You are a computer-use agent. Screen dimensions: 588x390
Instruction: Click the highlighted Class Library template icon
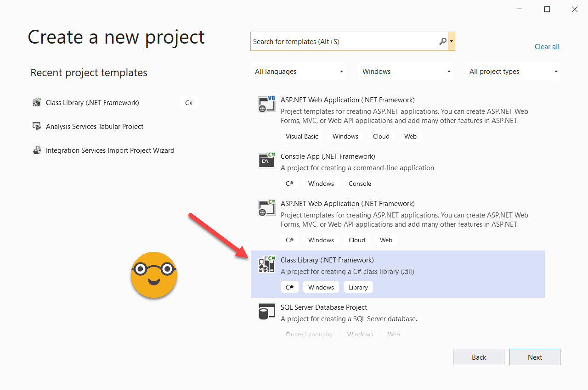pyautogui.click(x=267, y=265)
